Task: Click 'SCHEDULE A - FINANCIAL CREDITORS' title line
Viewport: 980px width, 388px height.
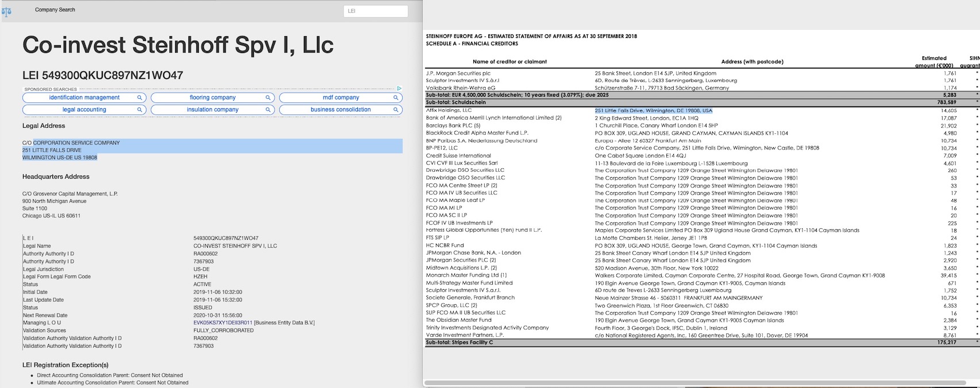Action: [x=472, y=44]
